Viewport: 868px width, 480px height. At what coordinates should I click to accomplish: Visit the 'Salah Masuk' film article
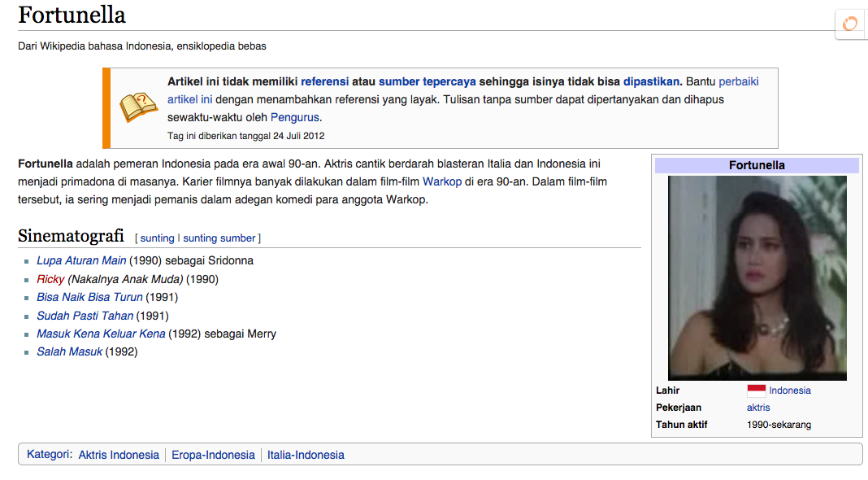pos(69,351)
